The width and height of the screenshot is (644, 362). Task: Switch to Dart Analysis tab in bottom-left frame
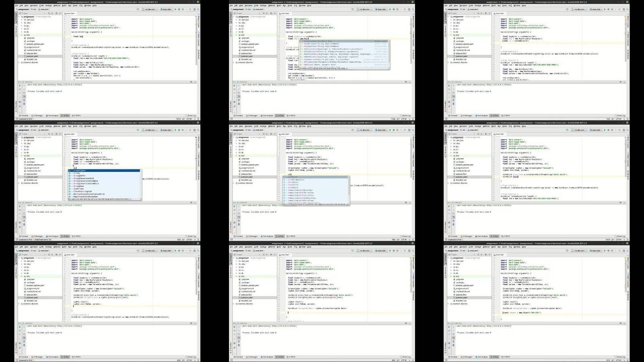(x=53, y=357)
